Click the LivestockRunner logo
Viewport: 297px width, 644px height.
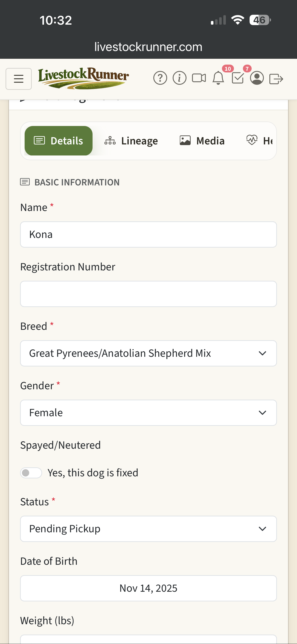pyautogui.click(x=83, y=78)
